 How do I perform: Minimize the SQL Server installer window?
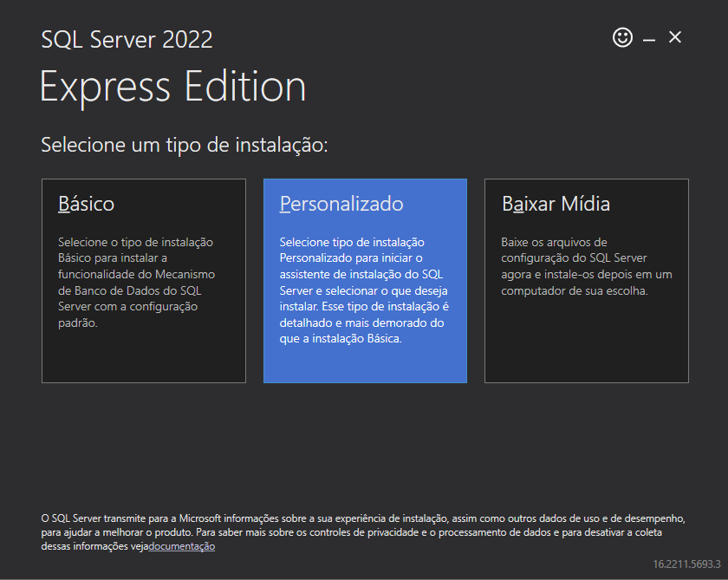coord(648,41)
